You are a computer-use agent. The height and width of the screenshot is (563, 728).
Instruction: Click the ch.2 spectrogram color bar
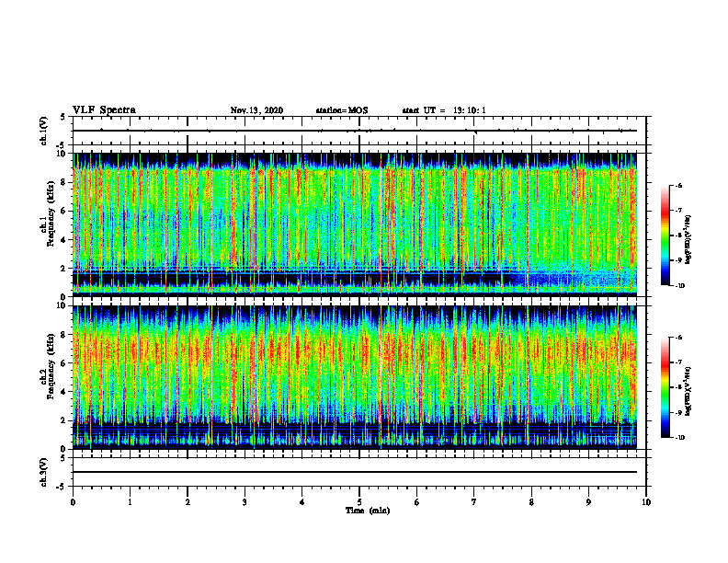[665, 387]
